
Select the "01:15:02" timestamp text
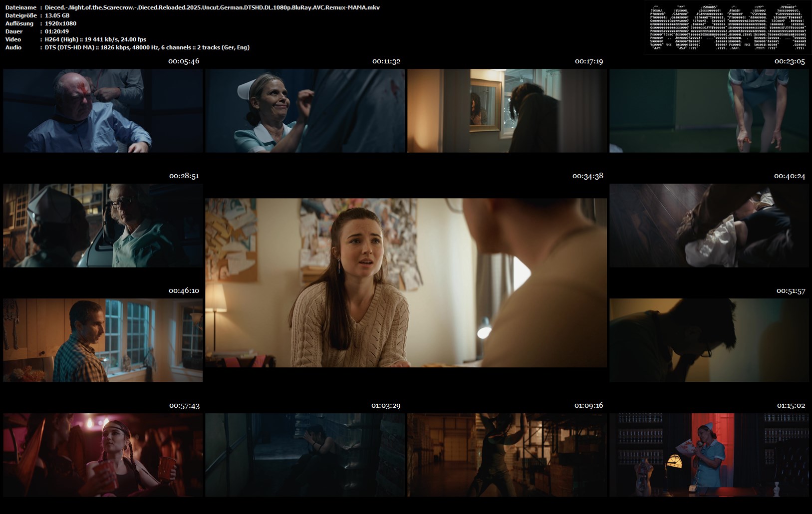[x=790, y=406]
